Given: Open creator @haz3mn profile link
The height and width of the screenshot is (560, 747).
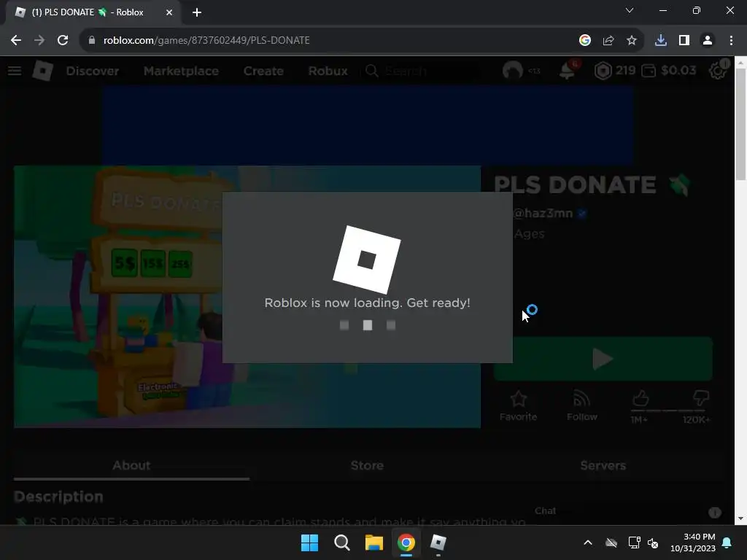Looking at the screenshot, I should pyautogui.click(x=543, y=214).
